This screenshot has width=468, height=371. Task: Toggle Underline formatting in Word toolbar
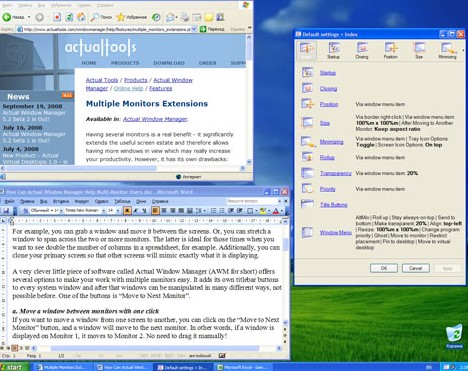click(144, 211)
